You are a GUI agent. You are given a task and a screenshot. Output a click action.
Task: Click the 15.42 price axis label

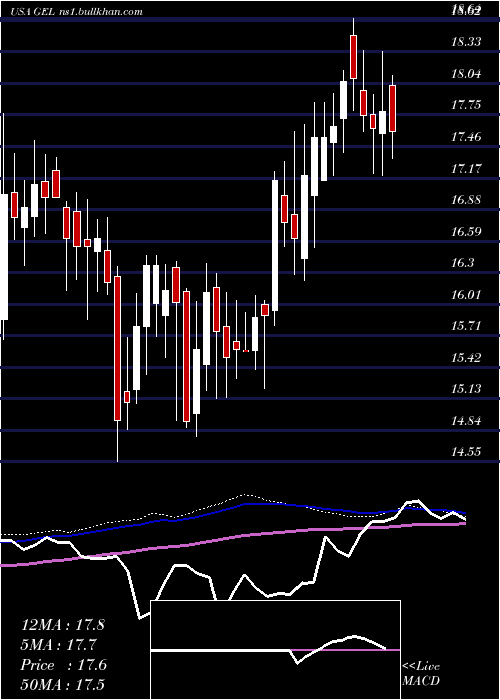click(x=466, y=357)
